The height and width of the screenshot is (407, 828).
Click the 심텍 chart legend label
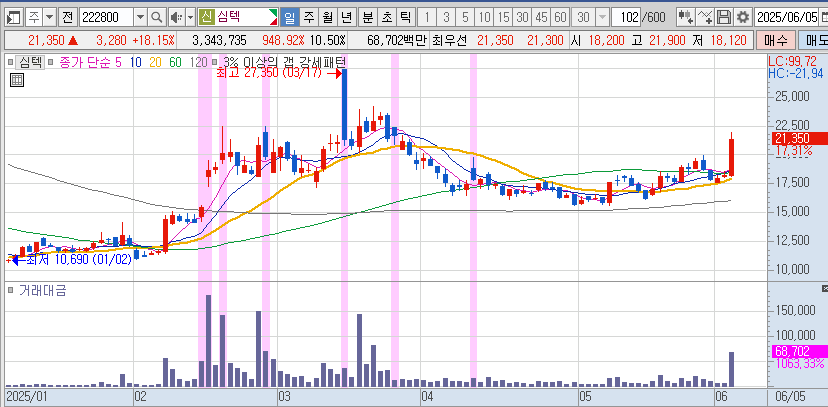[30, 62]
